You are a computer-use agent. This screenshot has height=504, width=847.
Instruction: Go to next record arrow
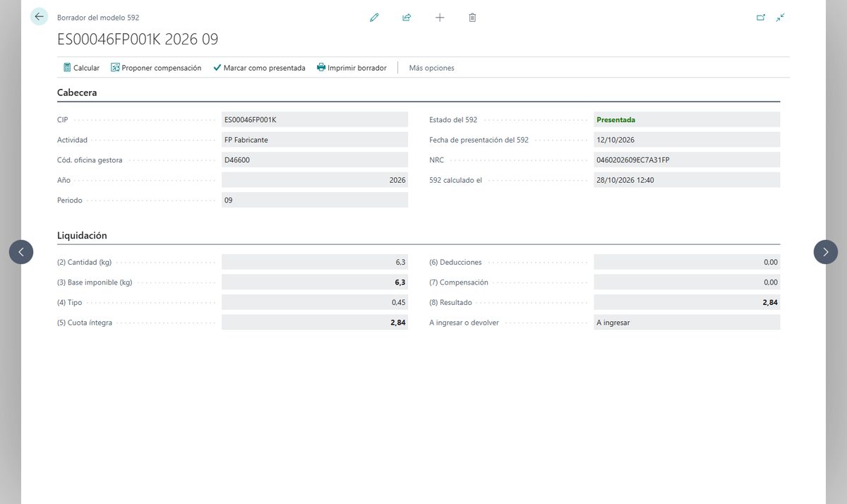pyautogui.click(x=826, y=252)
